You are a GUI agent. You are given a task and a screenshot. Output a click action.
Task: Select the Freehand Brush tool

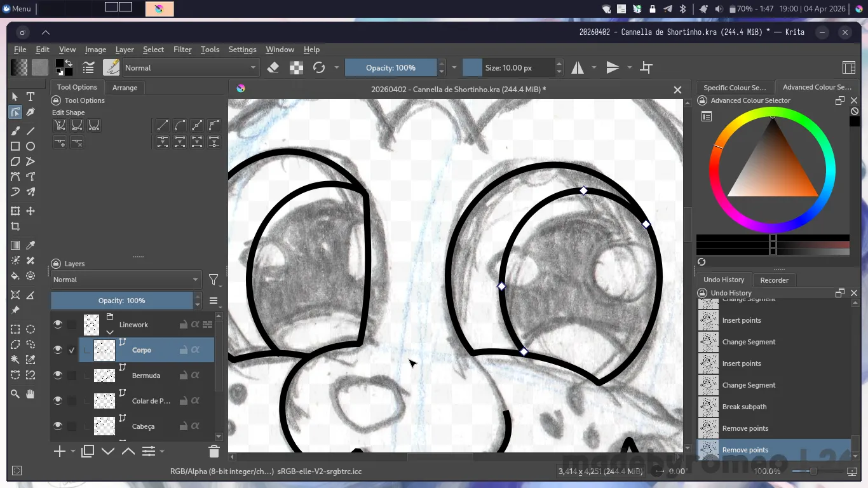tap(15, 130)
